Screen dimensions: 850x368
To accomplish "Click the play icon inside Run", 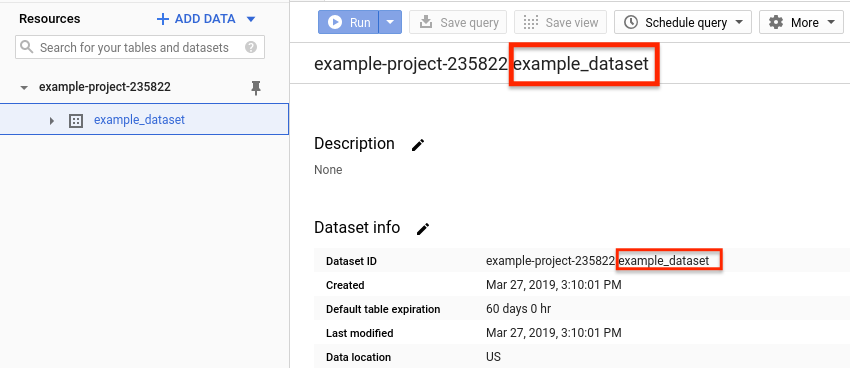I will pos(336,22).
